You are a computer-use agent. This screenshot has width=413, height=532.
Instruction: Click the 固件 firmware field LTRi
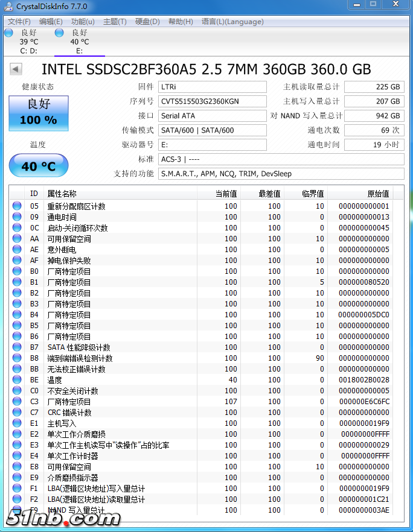click(x=212, y=87)
